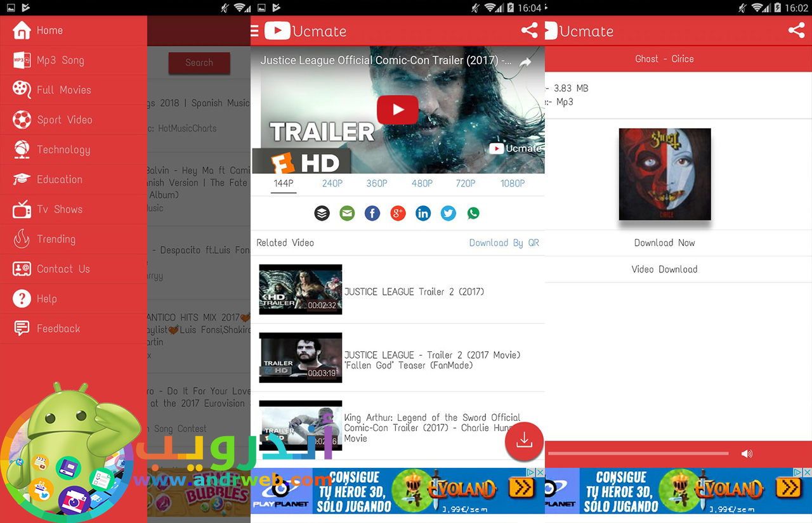Play the Justice League Comic-Con trailer
812x523 pixels.
pos(398,110)
